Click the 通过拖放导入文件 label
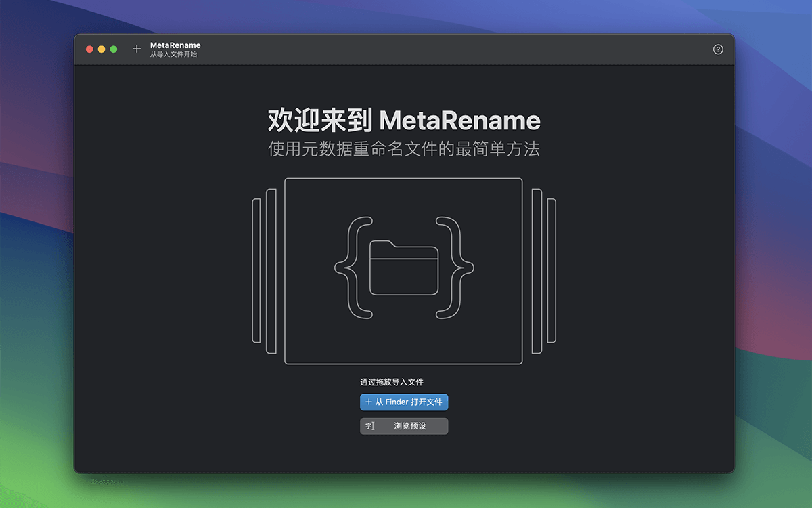The image size is (812, 508). 392,382
